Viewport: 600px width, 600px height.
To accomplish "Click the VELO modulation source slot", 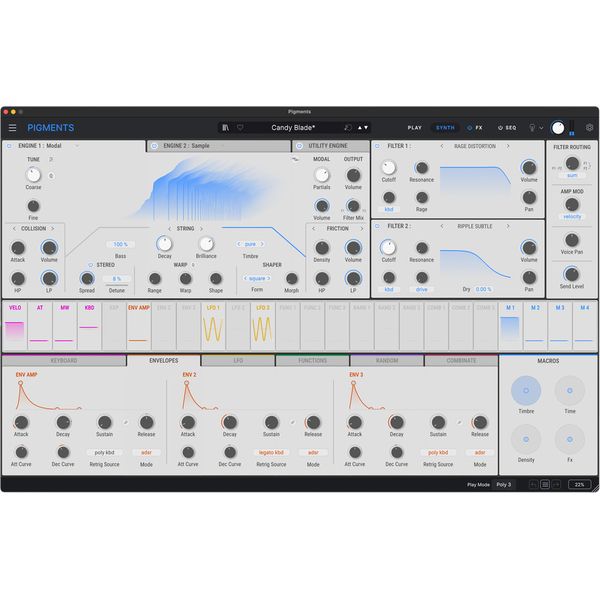I will [x=15, y=325].
